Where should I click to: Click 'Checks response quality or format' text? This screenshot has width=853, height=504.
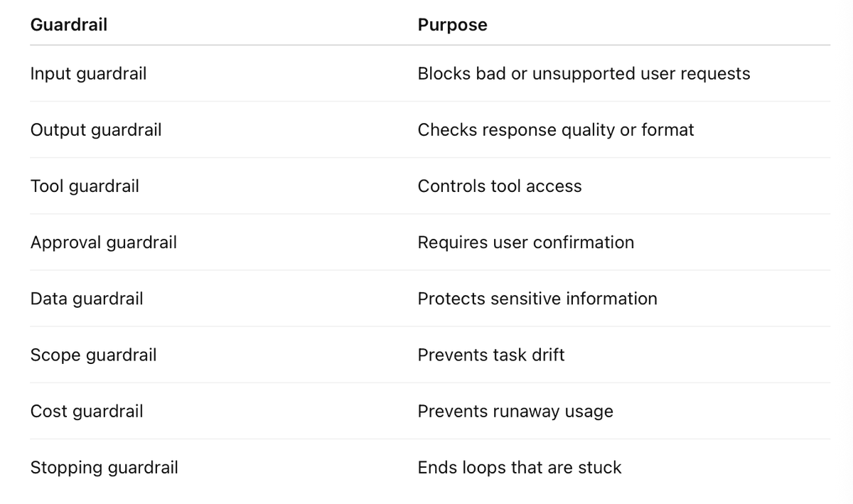(556, 129)
